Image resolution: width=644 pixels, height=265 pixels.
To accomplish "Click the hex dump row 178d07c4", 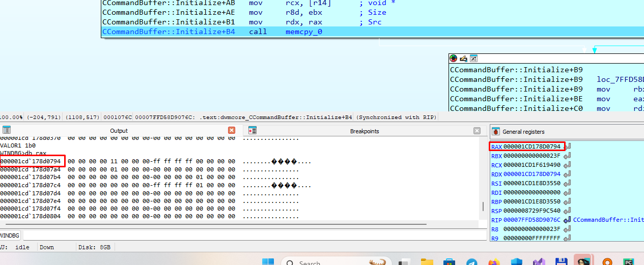I will click(x=155, y=185).
